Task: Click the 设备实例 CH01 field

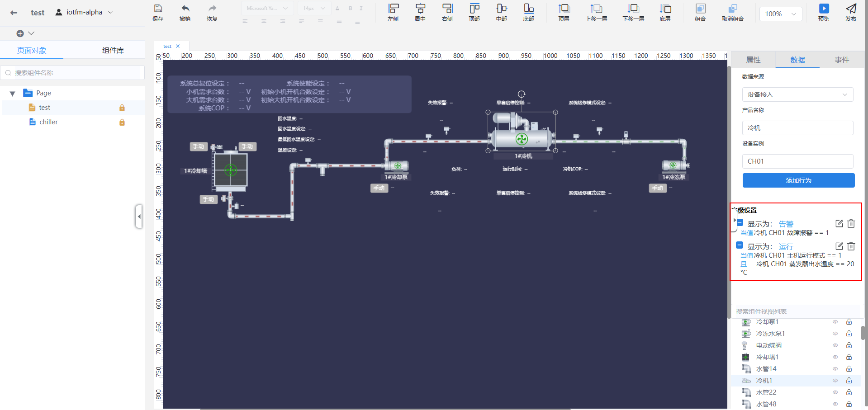Action: [x=797, y=161]
